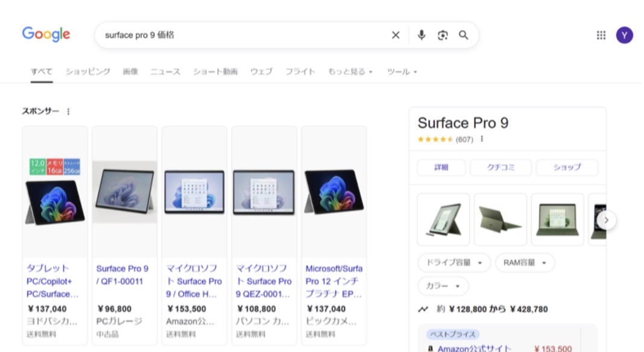Select first Surface Pro 9 knowledge panel thumbnail

click(x=443, y=219)
